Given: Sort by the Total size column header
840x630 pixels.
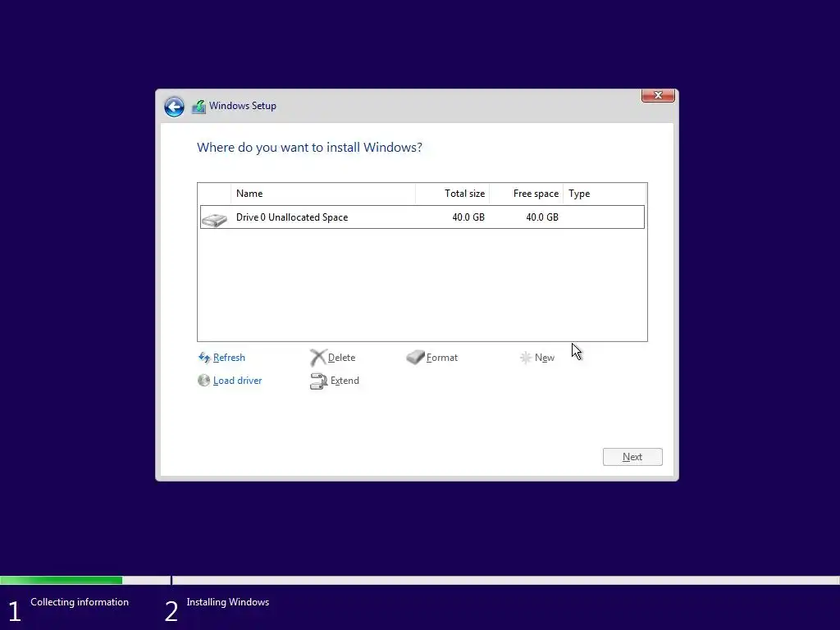Looking at the screenshot, I should click(452, 194).
